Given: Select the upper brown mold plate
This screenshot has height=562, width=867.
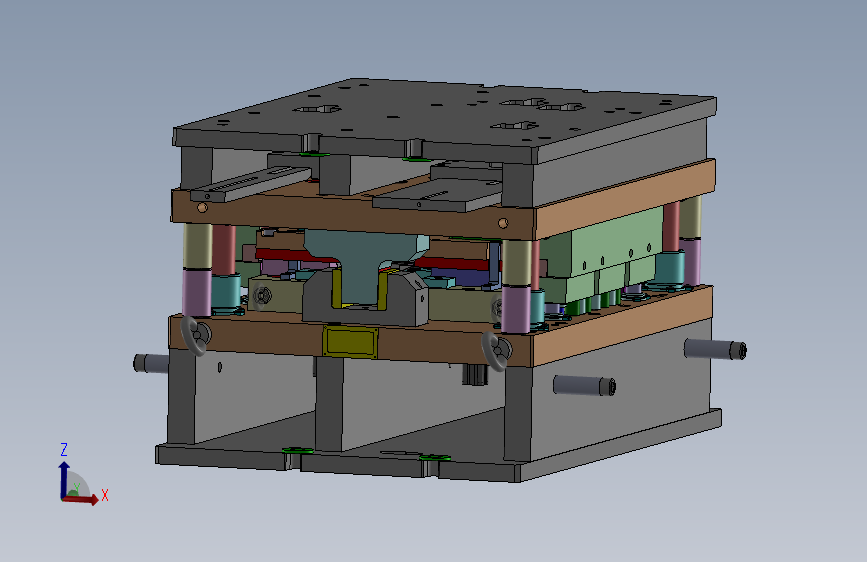Looking at the screenshot, I should [354, 213].
